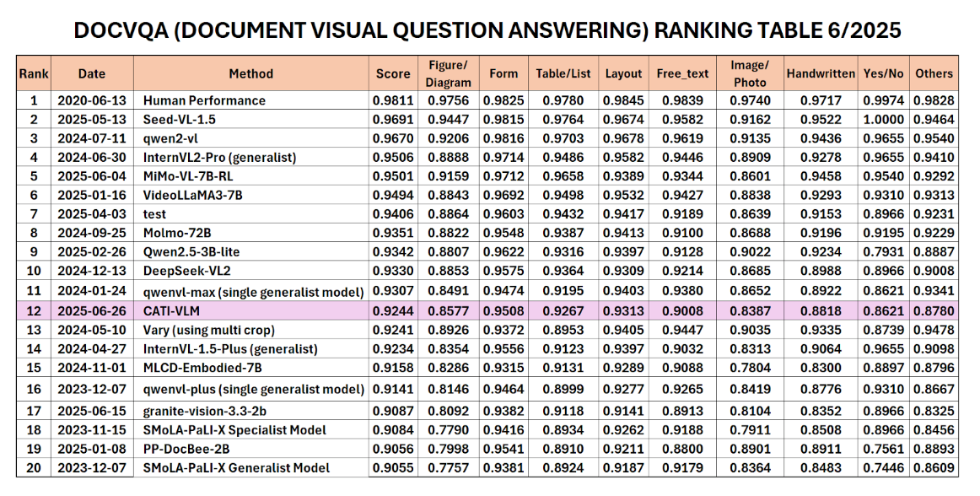Click MiMo-VL-7B-RL Image/Photo value 0.8601

coord(750,176)
